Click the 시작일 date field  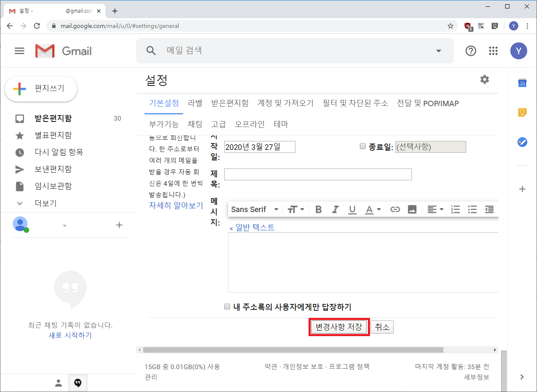click(259, 147)
